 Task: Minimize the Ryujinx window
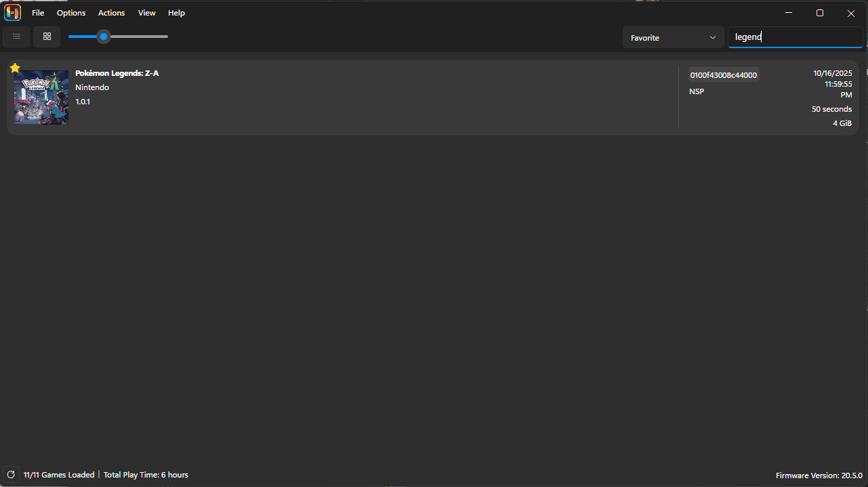(x=789, y=13)
